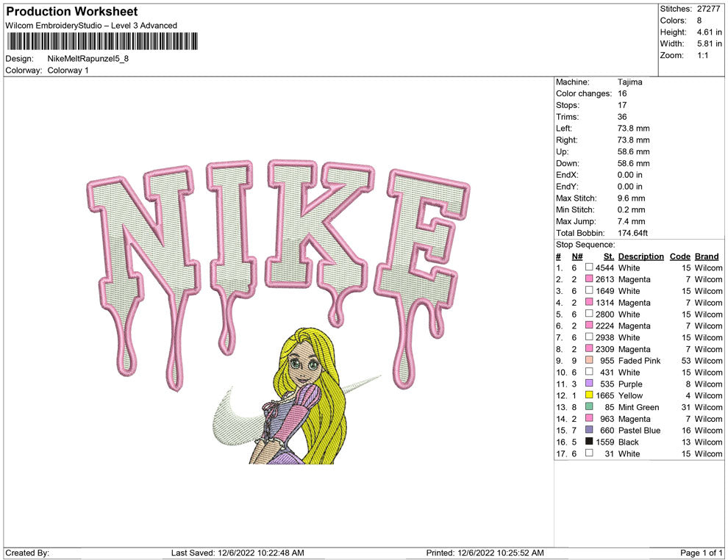Click the Yellow color swatch in row 12
Screen dimensions: 728x560
[589, 395]
